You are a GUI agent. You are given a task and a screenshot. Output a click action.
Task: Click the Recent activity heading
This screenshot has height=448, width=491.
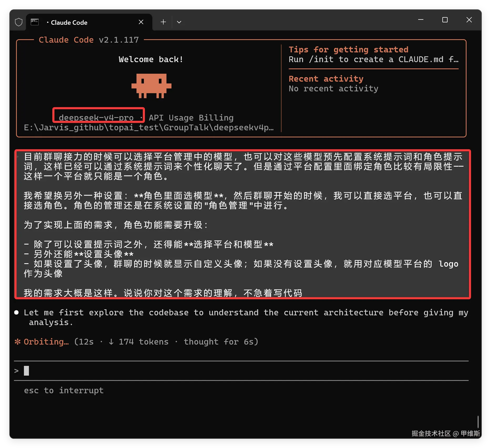click(326, 79)
